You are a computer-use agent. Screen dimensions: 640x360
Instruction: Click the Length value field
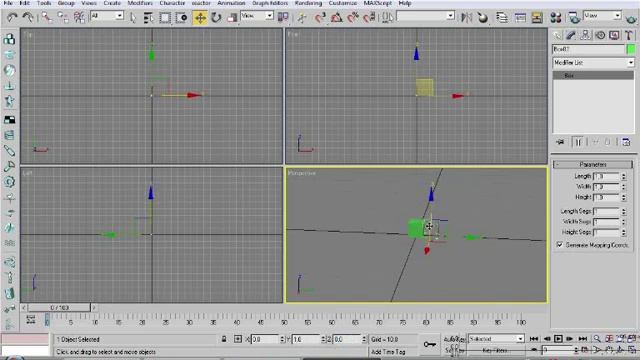(606, 176)
